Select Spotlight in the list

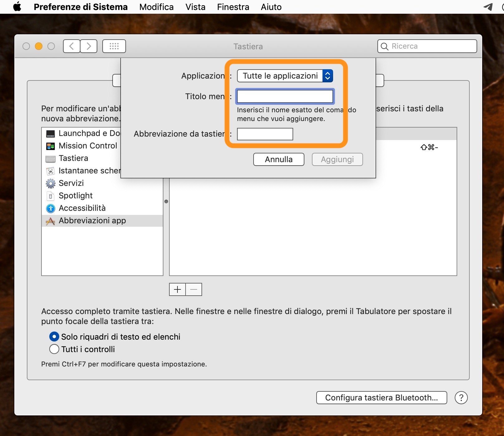76,196
